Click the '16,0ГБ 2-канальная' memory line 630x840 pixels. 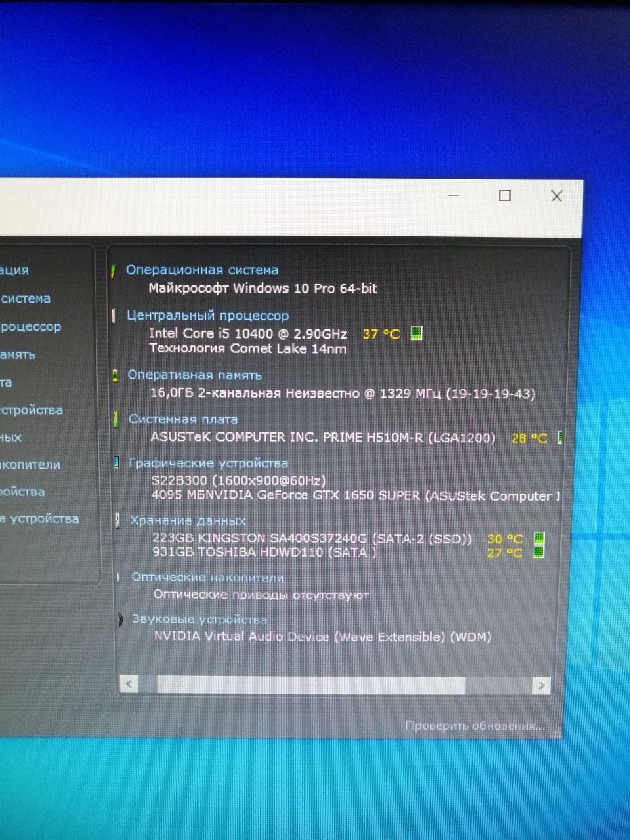point(343,394)
